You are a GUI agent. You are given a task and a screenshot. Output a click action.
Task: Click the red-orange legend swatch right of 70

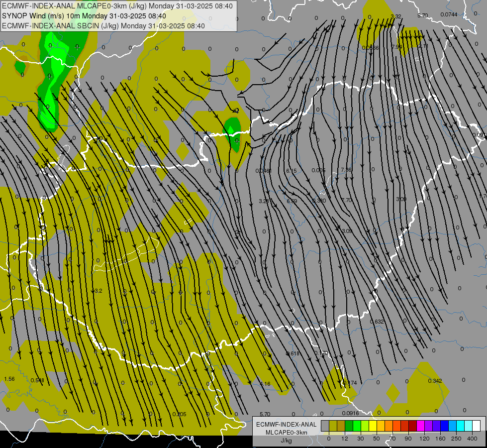pyautogui.click(x=397, y=426)
